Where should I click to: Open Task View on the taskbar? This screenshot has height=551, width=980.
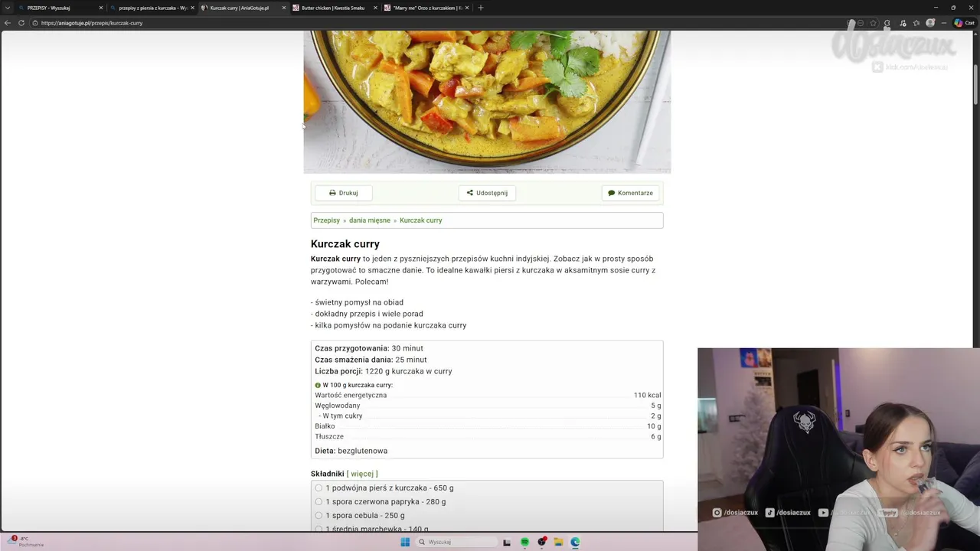coord(507,542)
